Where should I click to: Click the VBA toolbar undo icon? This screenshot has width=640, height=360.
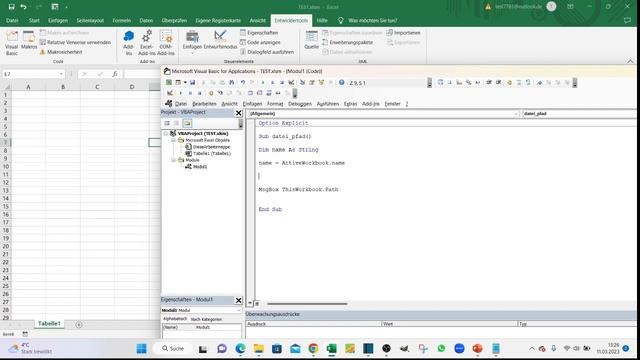point(243,82)
